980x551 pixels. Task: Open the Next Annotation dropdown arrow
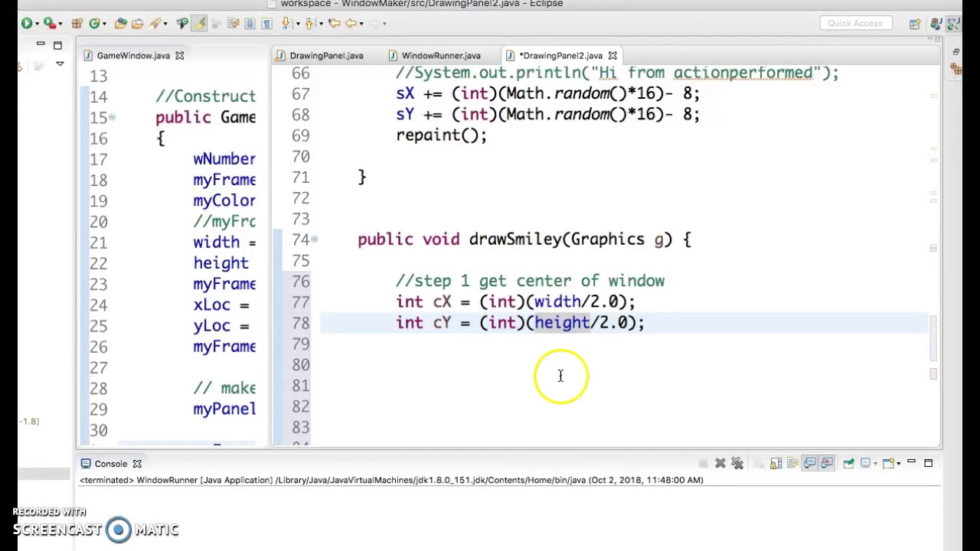click(298, 24)
